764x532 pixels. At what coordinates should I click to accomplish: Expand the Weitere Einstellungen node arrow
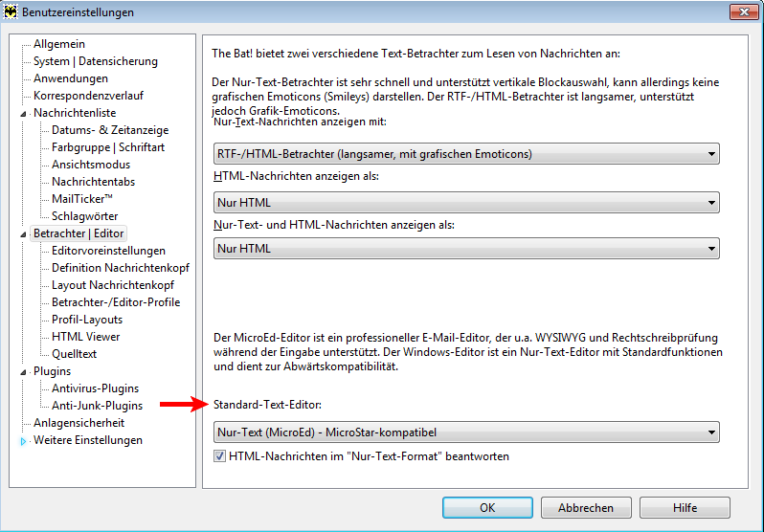pyautogui.click(x=23, y=441)
